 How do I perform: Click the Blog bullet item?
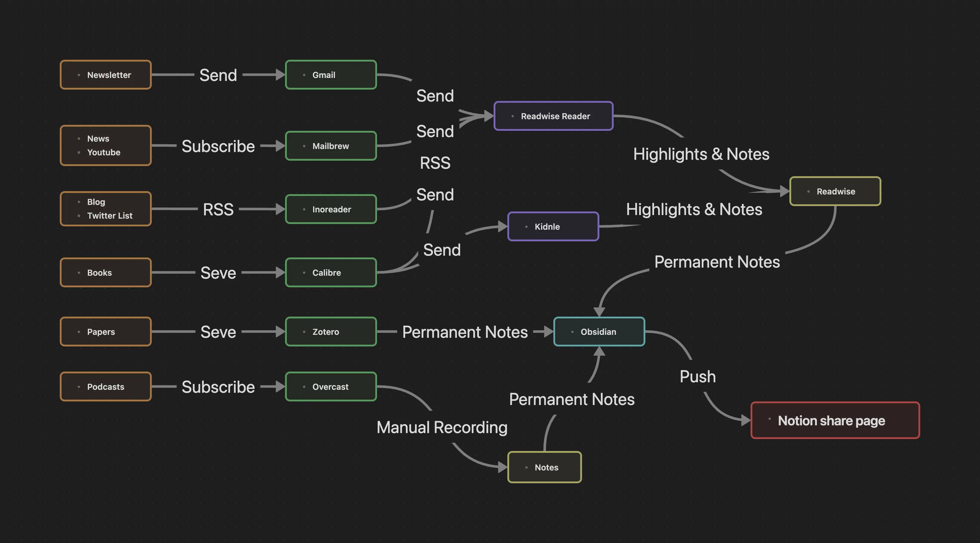(96, 202)
